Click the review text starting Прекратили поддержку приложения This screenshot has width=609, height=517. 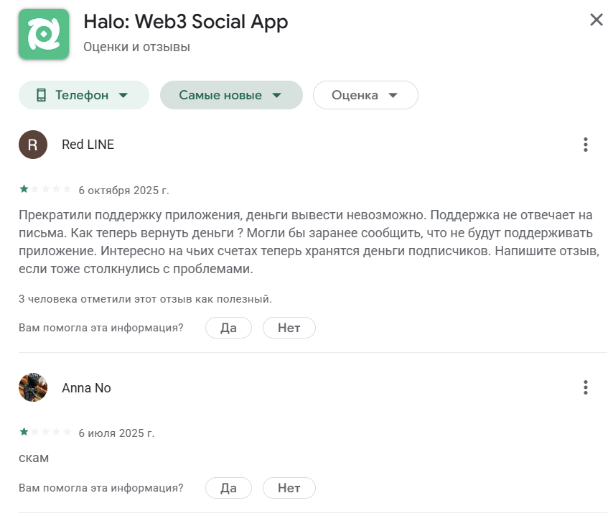309,242
